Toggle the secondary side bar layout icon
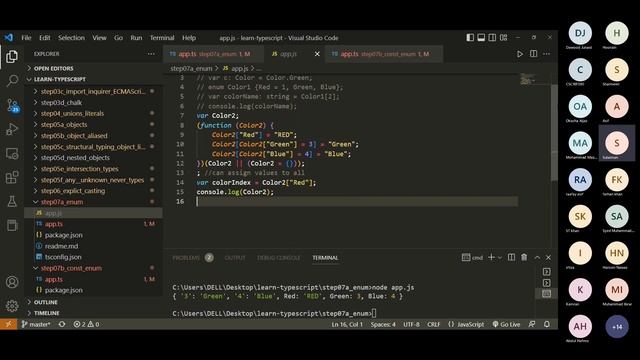 click(x=492, y=38)
